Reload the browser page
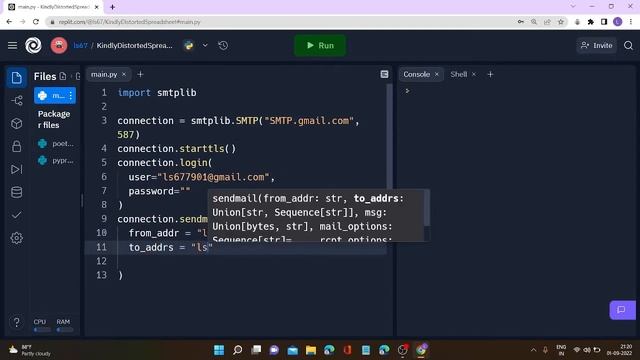 36,22
